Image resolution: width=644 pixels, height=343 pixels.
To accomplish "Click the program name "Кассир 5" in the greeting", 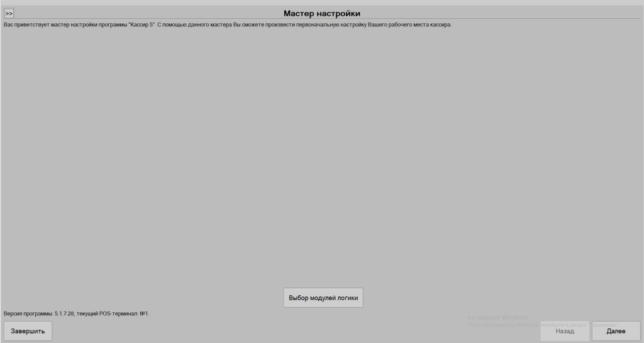I will click(141, 25).
